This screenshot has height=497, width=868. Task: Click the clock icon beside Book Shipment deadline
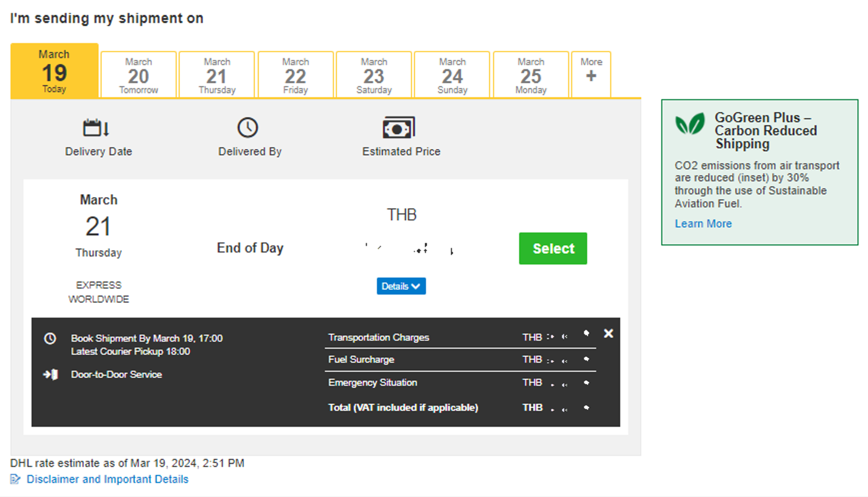coord(50,338)
